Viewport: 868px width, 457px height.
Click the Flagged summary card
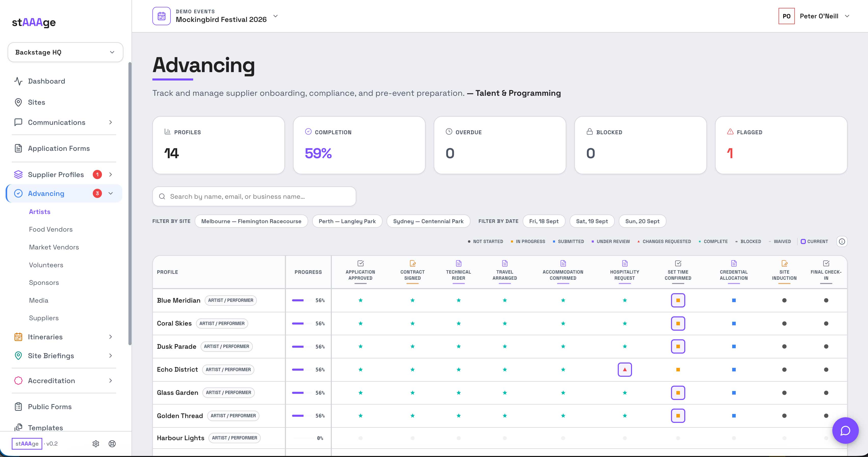781,145
